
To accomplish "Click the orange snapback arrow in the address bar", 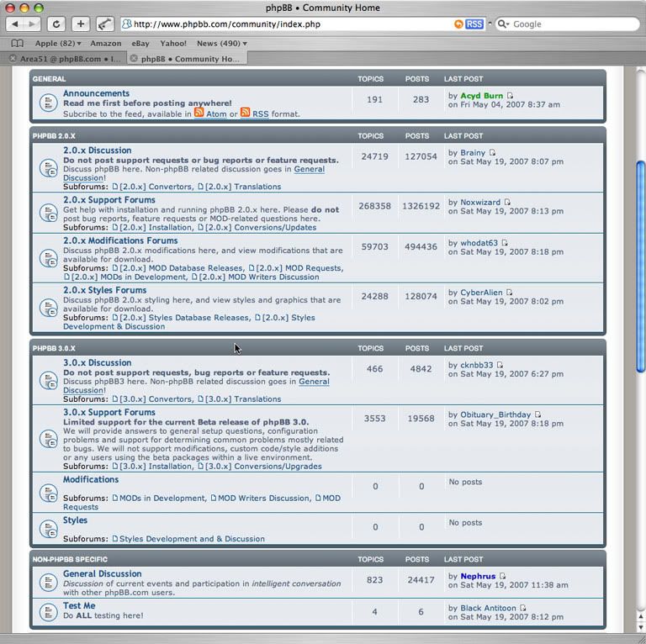I will pyautogui.click(x=458, y=24).
